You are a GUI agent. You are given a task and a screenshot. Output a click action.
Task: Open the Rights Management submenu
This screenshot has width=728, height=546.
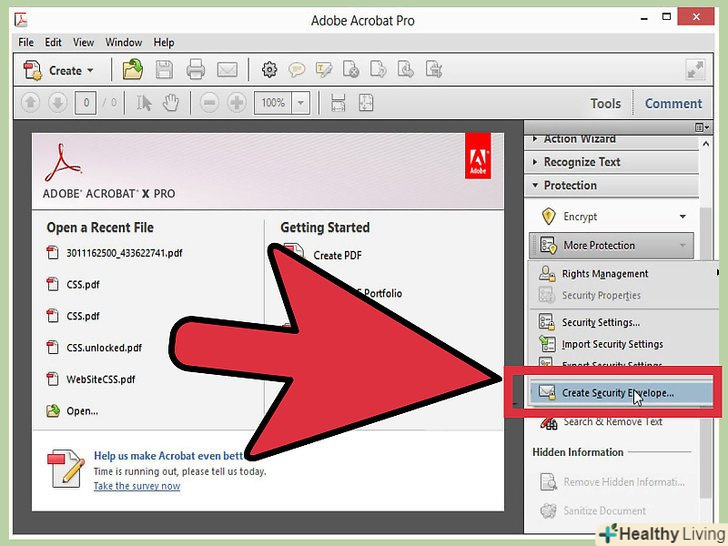point(624,274)
